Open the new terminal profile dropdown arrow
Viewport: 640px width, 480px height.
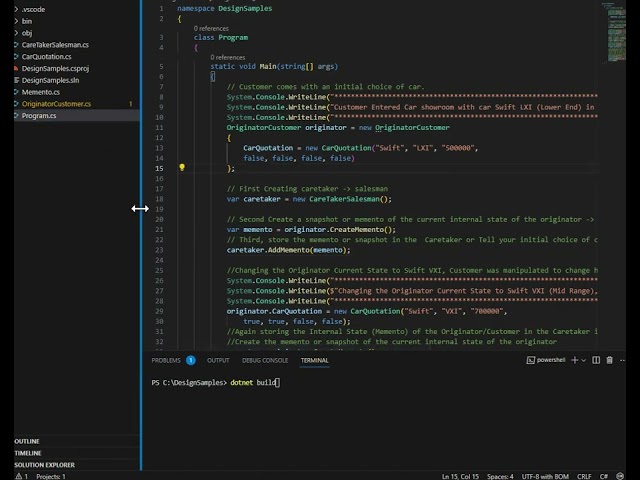point(584,360)
